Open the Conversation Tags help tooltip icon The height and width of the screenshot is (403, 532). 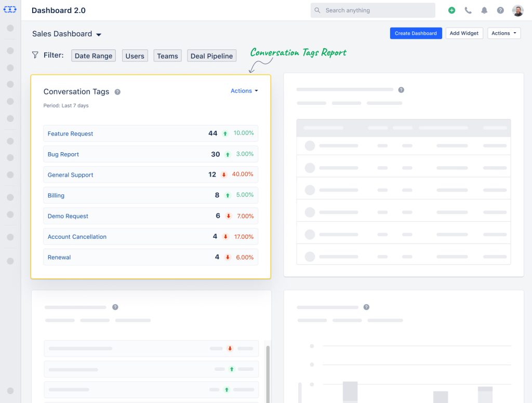click(x=117, y=91)
